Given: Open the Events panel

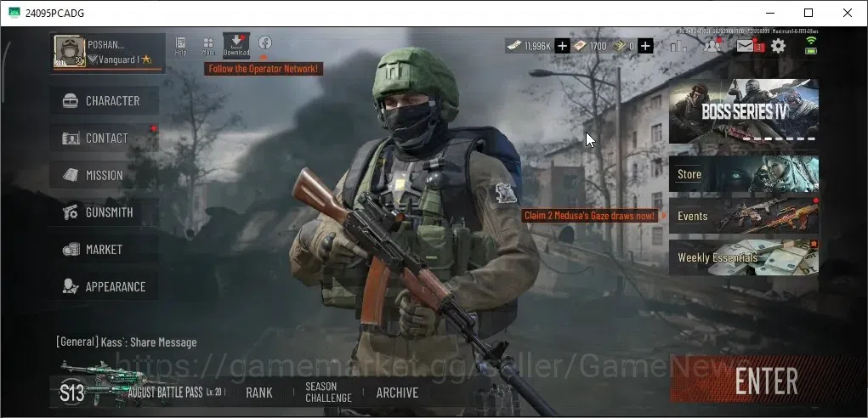Looking at the screenshot, I should click(743, 216).
